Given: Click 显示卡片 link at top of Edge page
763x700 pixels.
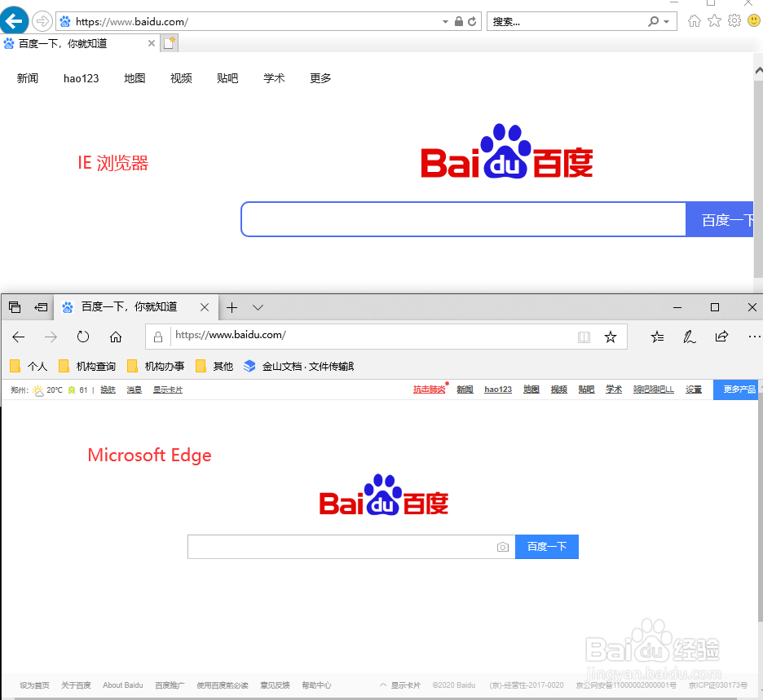Looking at the screenshot, I should click(168, 390).
